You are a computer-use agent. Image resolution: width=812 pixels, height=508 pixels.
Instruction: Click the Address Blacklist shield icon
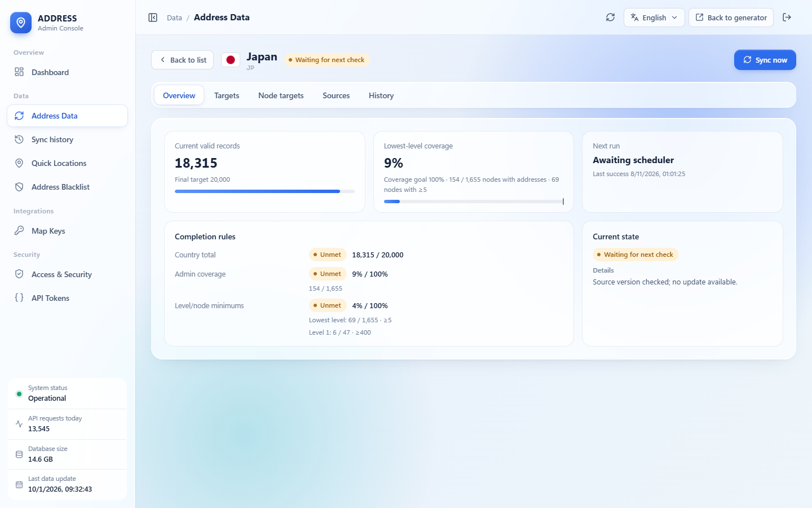point(19,187)
